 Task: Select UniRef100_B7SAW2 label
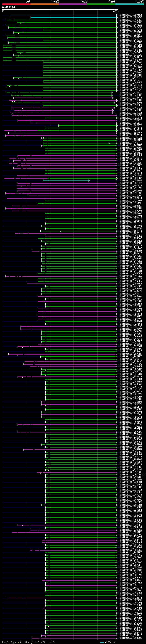131,32
